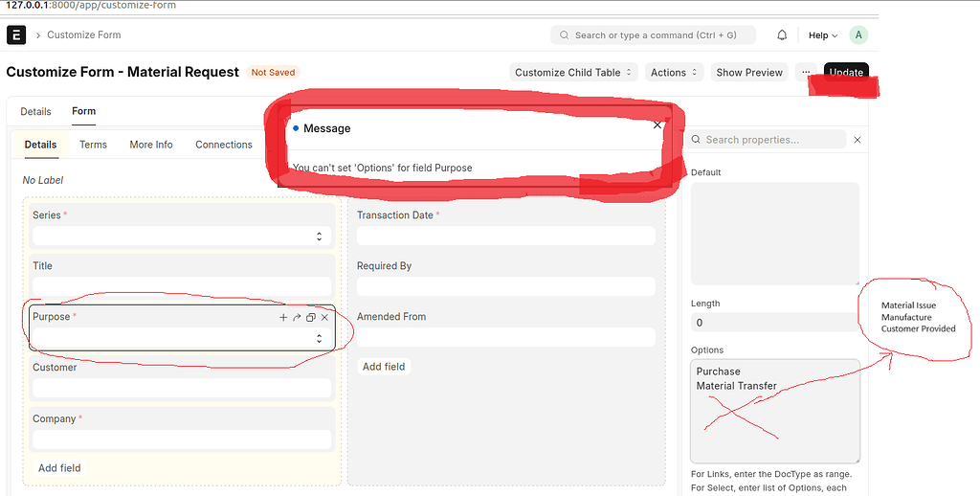Expand the Customize Child Table dropdown
This screenshot has width=980, height=496.
(574, 73)
